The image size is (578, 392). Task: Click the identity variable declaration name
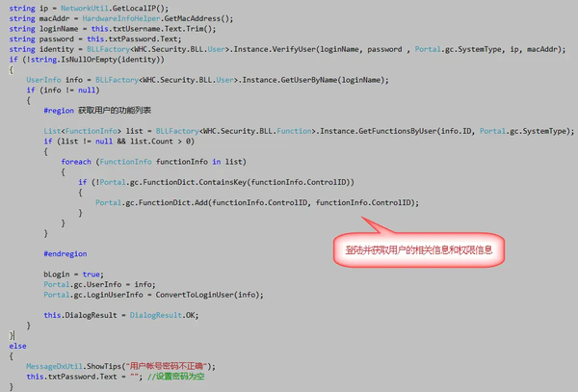(57, 49)
